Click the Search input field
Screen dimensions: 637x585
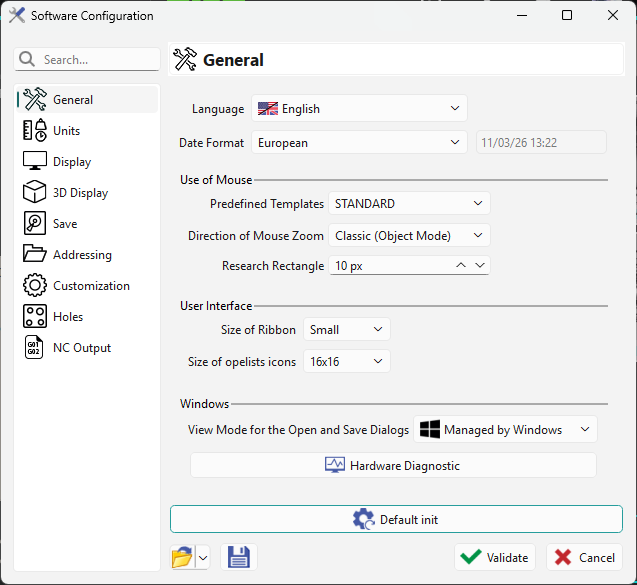coord(98,60)
